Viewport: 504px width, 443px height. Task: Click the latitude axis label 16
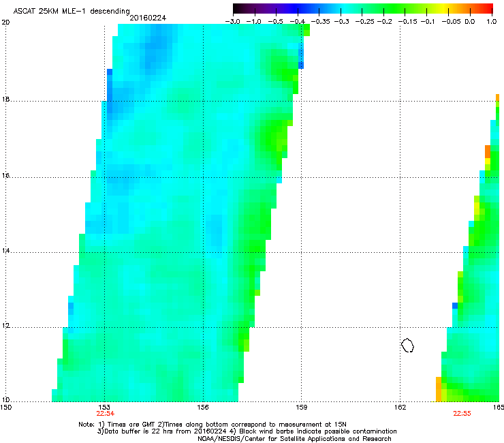(5, 176)
